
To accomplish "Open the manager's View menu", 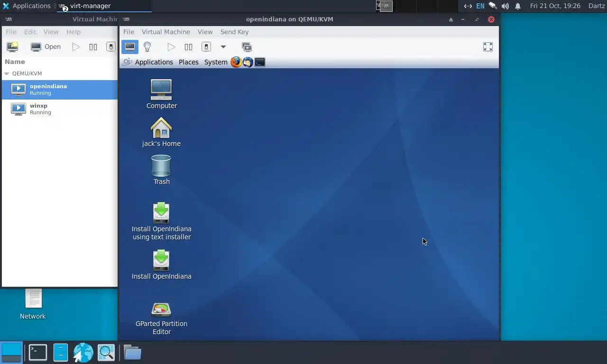I will pyautogui.click(x=51, y=32).
